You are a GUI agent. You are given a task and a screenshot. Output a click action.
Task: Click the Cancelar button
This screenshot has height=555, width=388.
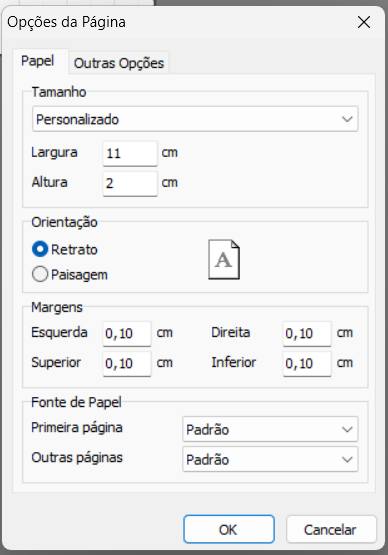coord(331,529)
